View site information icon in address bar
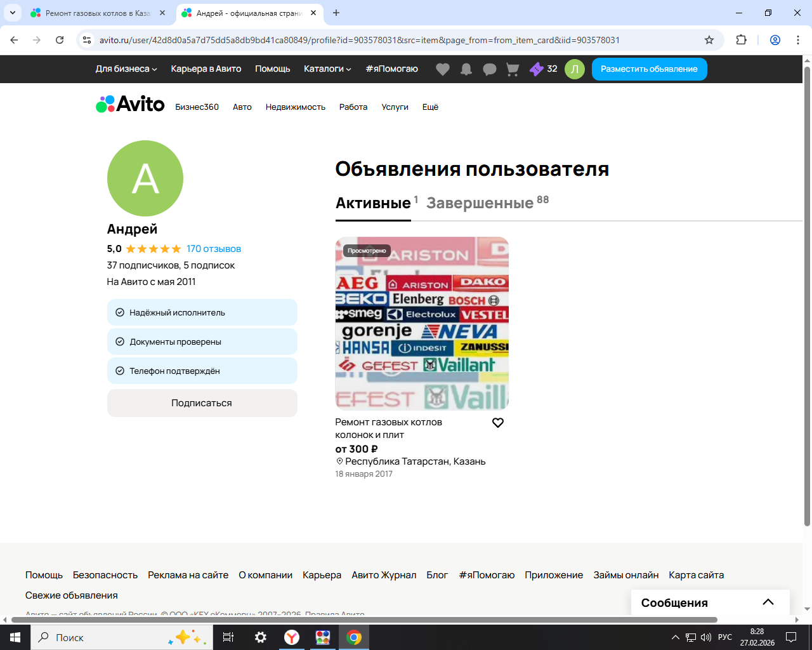 tap(88, 40)
